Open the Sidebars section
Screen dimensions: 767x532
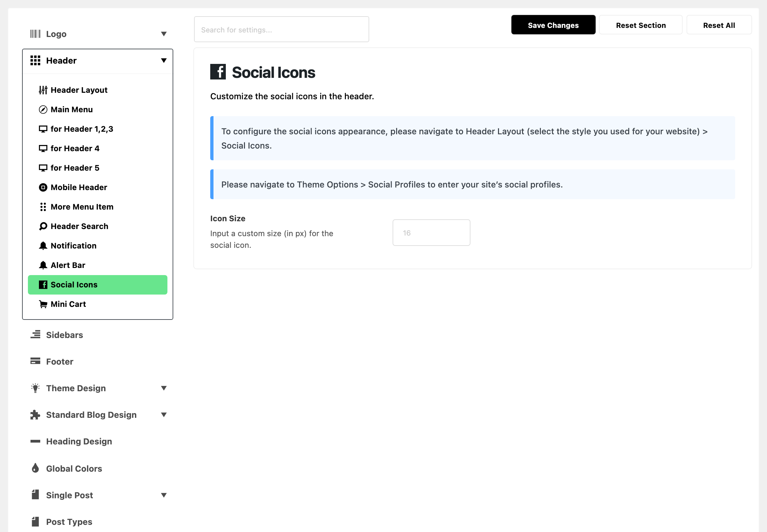97,335
